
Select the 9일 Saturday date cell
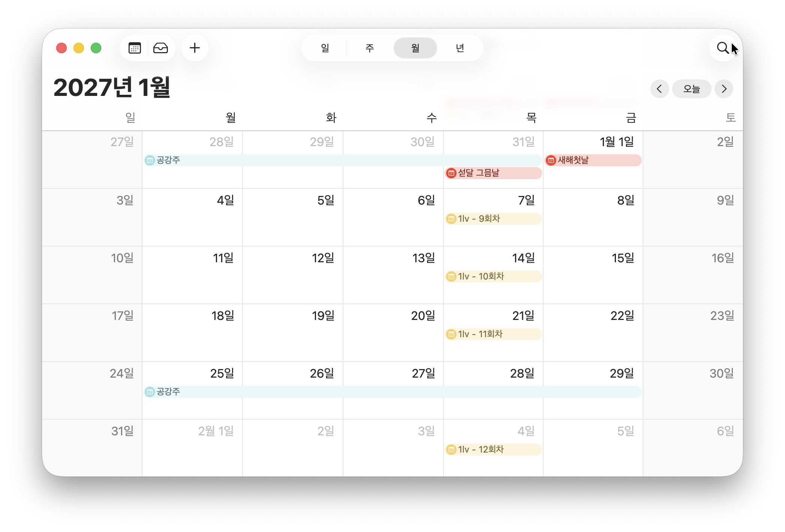coord(693,218)
